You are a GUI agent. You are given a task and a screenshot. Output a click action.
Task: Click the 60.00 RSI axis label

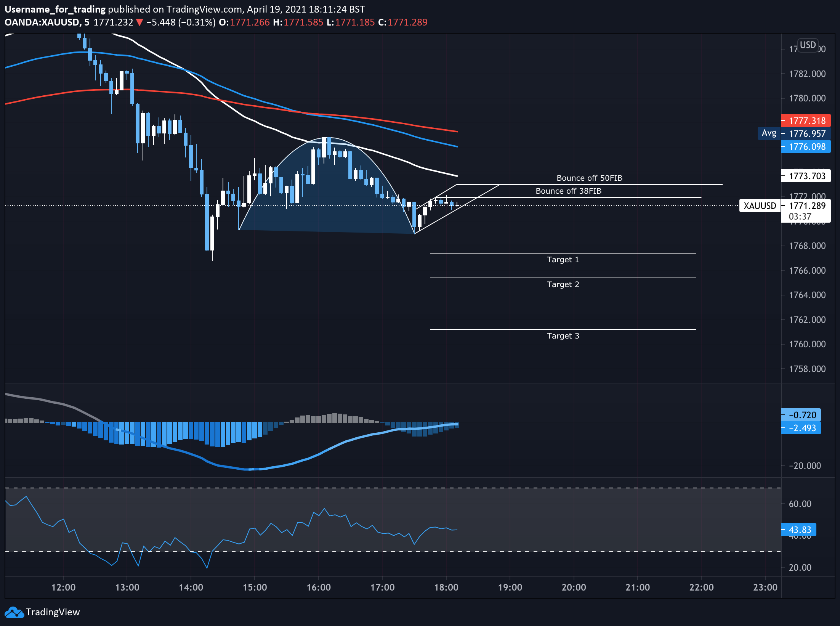coord(800,504)
